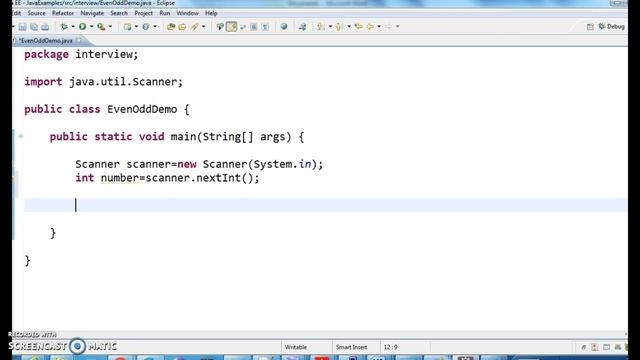Viewport: 640px width, 360px height.
Task: Close the EvenOddDemo.java editor tab
Action: (79, 40)
